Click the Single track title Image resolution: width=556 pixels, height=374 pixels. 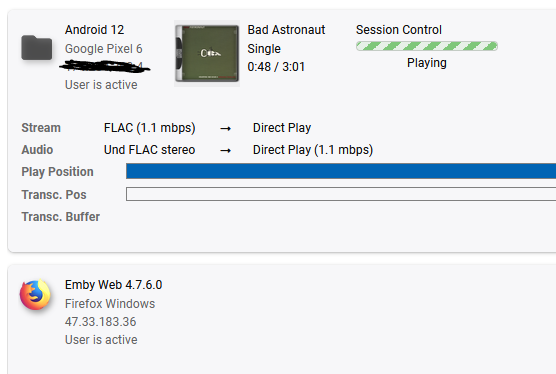pos(264,49)
